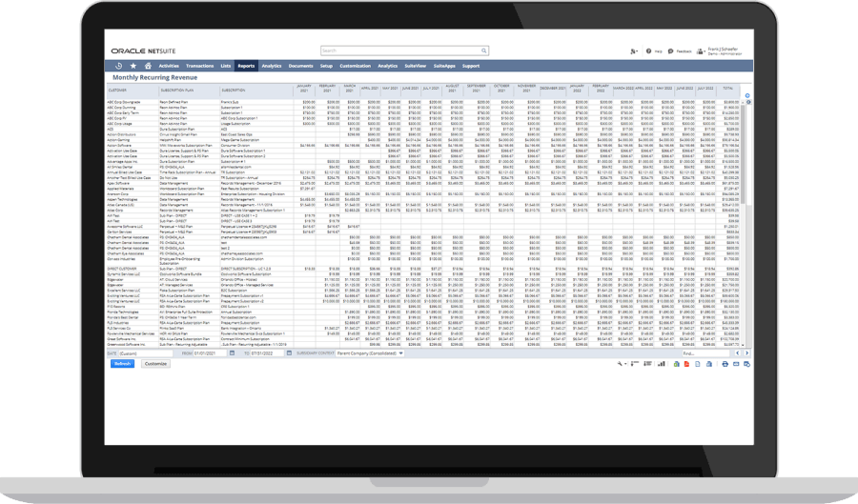Select the Apex Software customer row
The width and height of the screenshot is (858, 504).
click(422, 183)
